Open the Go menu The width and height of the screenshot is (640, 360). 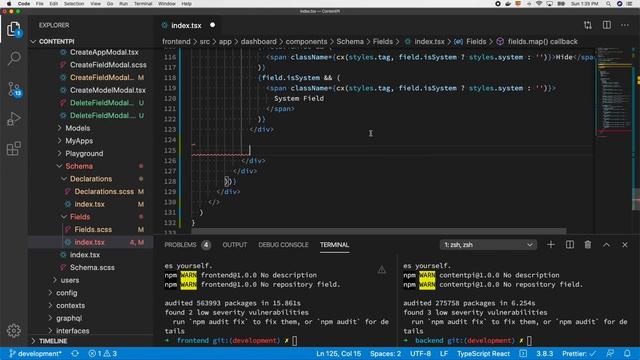pyautogui.click(x=110, y=4)
